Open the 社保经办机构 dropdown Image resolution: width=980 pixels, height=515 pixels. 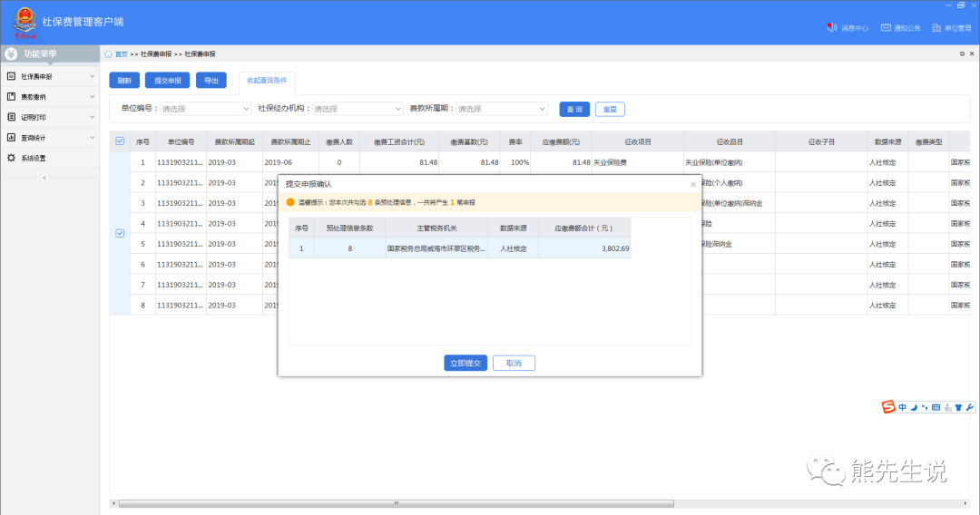(358, 109)
